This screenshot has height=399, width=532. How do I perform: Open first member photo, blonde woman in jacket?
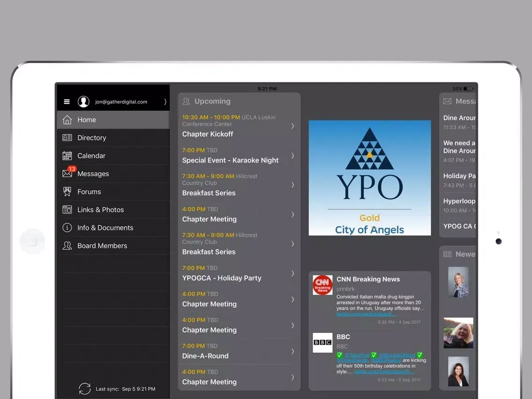[x=458, y=282]
